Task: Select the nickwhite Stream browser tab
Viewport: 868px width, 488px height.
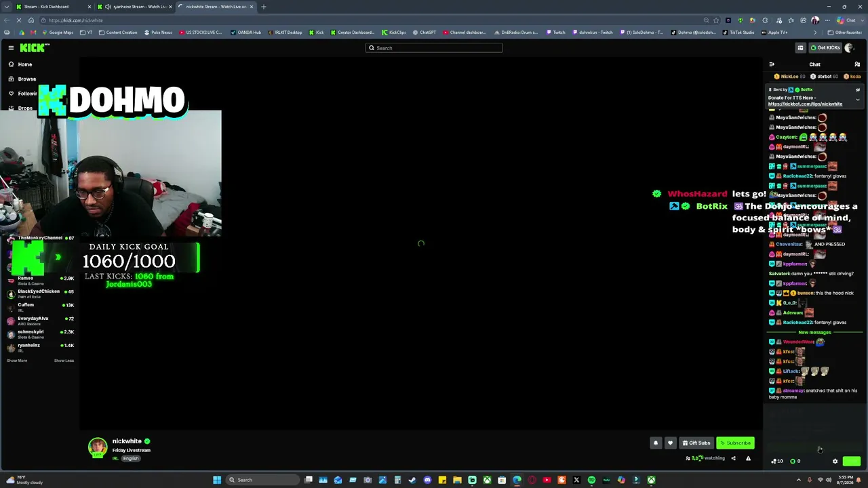Action: [x=216, y=7]
